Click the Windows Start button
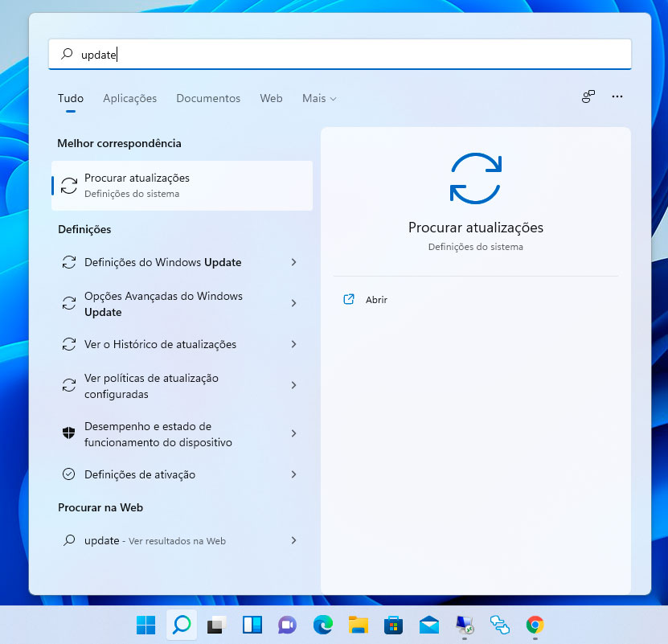The width and height of the screenshot is (668, 644). pos(145,625)
